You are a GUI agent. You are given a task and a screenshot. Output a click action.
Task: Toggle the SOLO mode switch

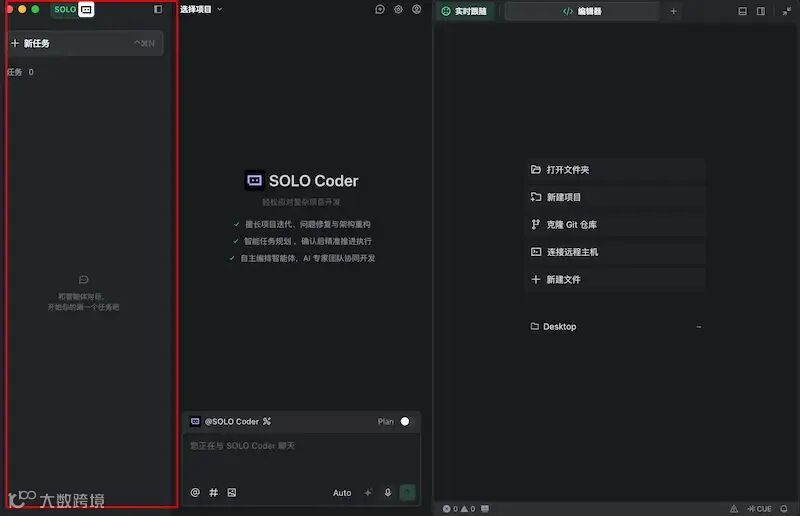click(73, 9)
